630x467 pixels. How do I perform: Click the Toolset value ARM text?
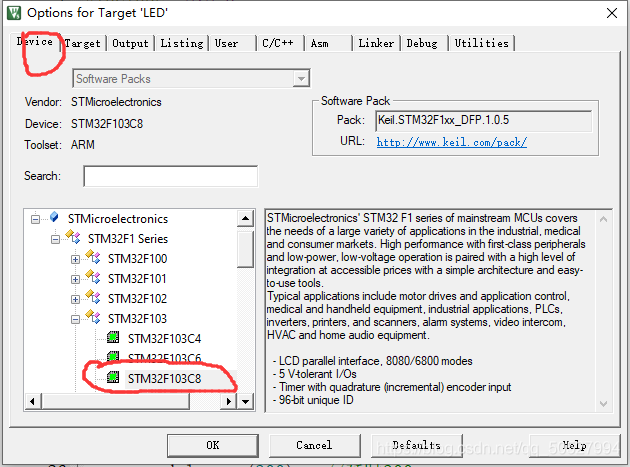[x=83, y=145]
